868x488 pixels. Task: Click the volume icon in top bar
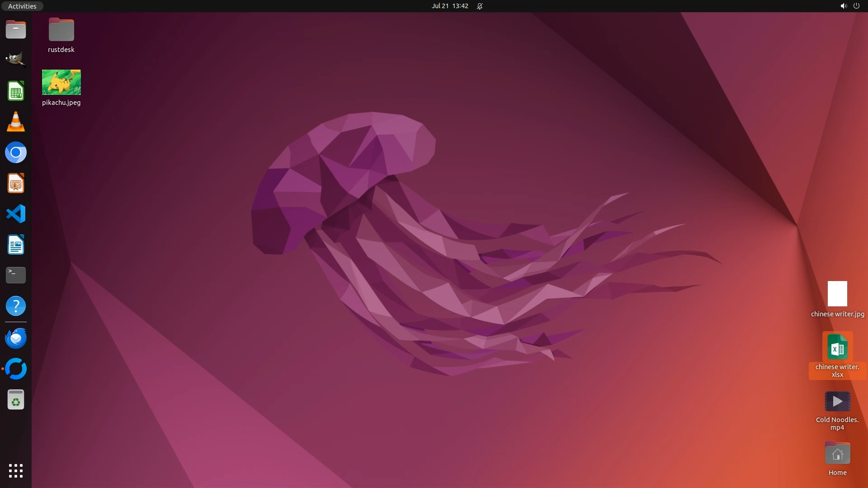pos(843,6)
